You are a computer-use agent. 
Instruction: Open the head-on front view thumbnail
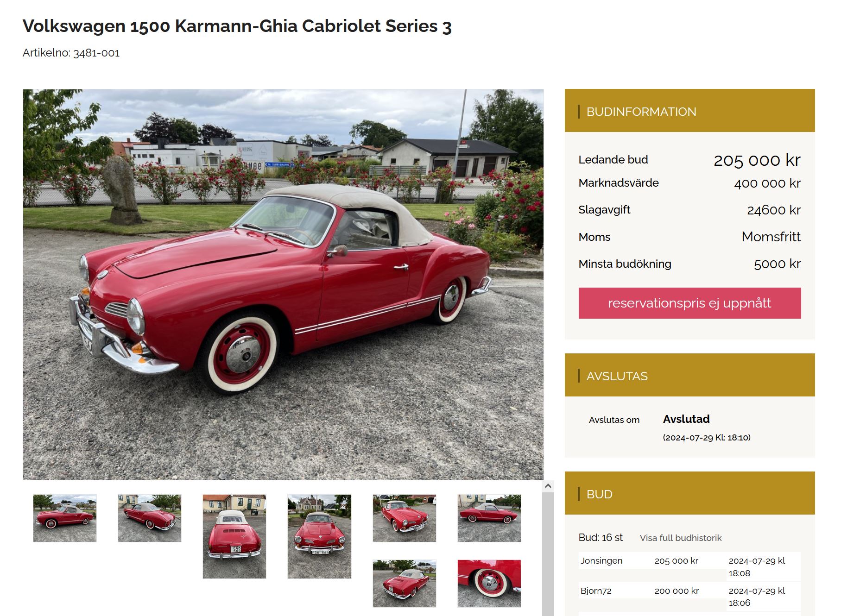pyautogui.click(x=319, y=536)
